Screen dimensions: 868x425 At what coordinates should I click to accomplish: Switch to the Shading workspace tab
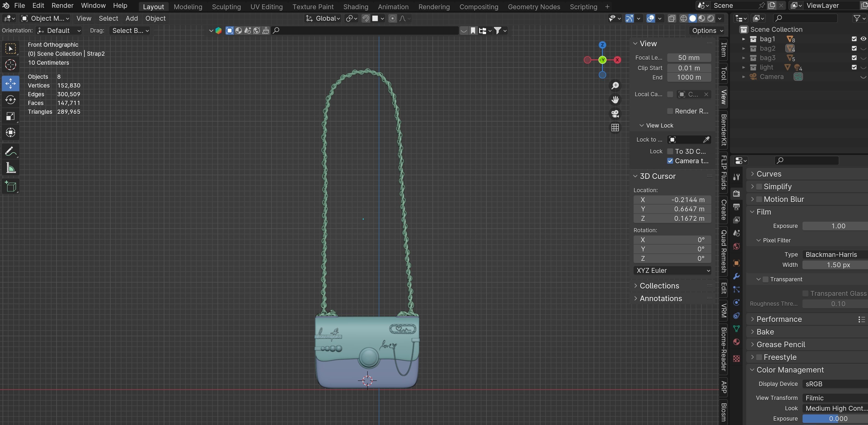tap(355, 7)
